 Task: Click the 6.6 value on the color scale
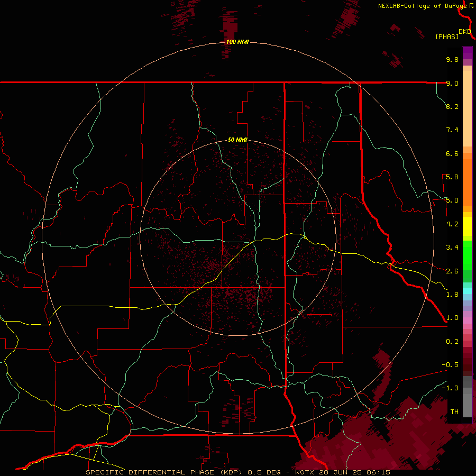[452, 153]
